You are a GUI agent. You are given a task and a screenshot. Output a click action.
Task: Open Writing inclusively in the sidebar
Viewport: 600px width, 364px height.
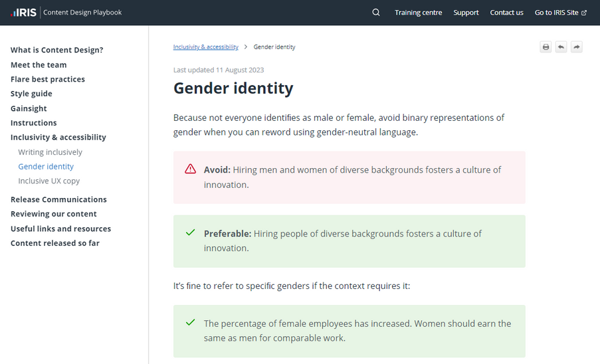[x=50, y=152]
